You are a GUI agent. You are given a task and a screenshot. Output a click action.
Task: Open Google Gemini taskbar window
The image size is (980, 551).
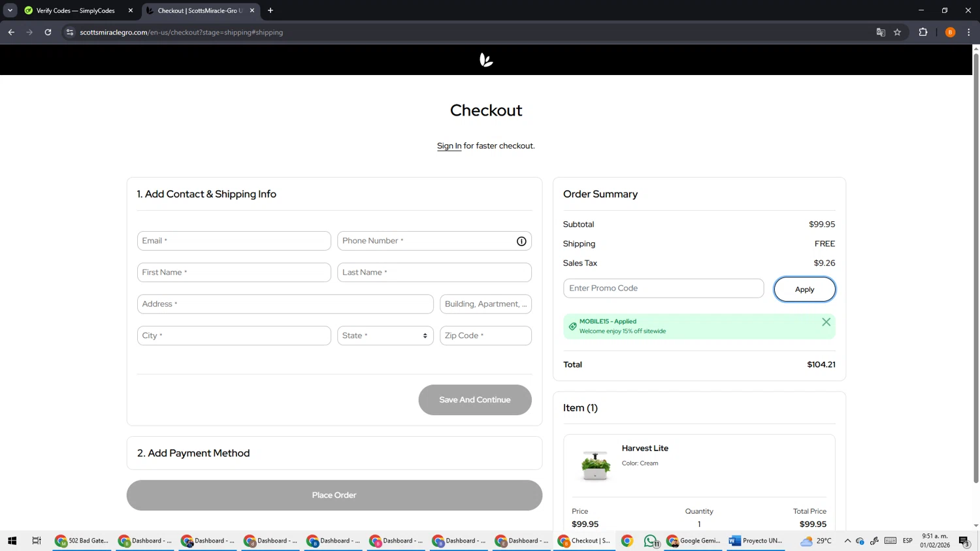coord(694,541)
